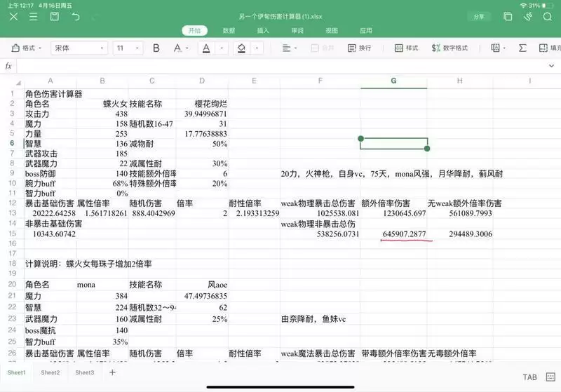Image resolution: width=561 pixels, height=392 pixels.
Task: Add a new sheet with plus icon
Action: (x=112, y=372)
